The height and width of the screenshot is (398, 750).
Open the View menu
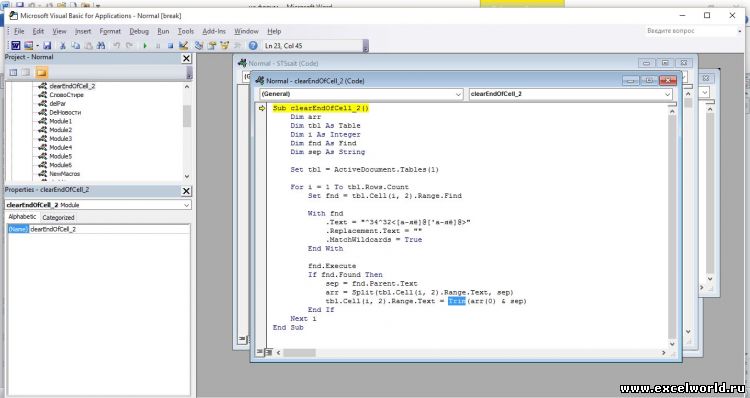(59, 31)
